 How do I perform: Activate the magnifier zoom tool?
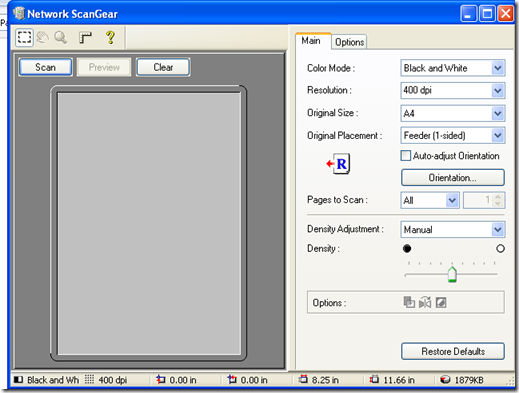click(x=61, y=37)
